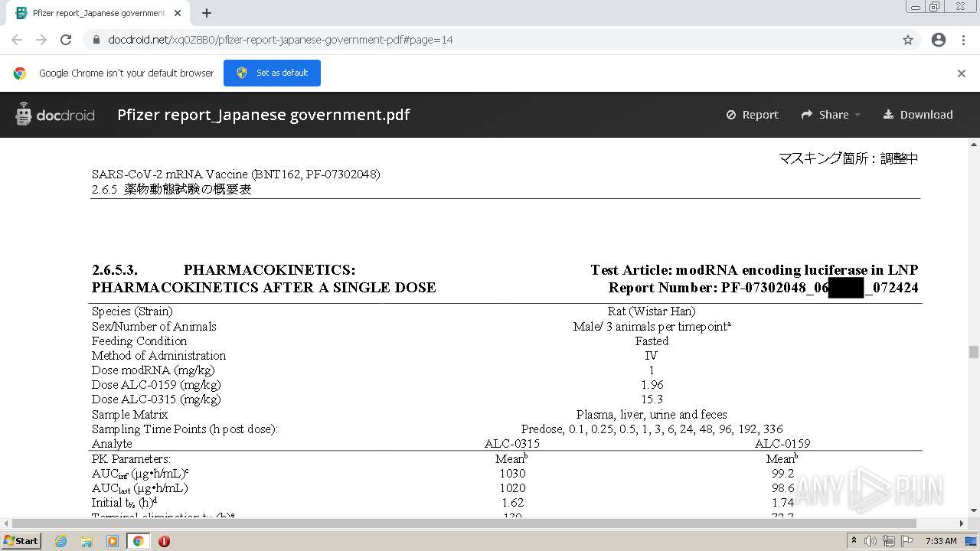
Task: Click the 'ALC-0315' analyte column header
Action: [512, 444]
